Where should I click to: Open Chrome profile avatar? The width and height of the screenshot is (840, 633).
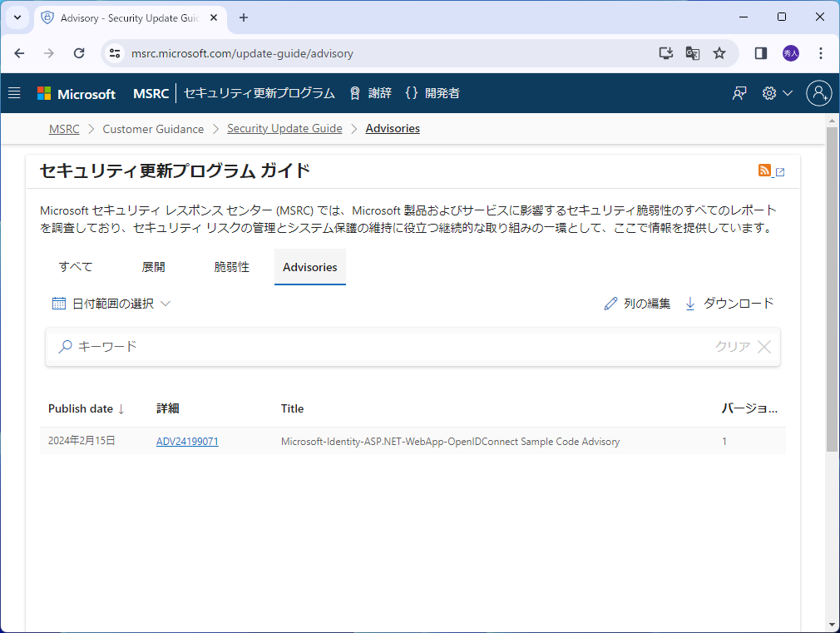click(x=791, y=53)
